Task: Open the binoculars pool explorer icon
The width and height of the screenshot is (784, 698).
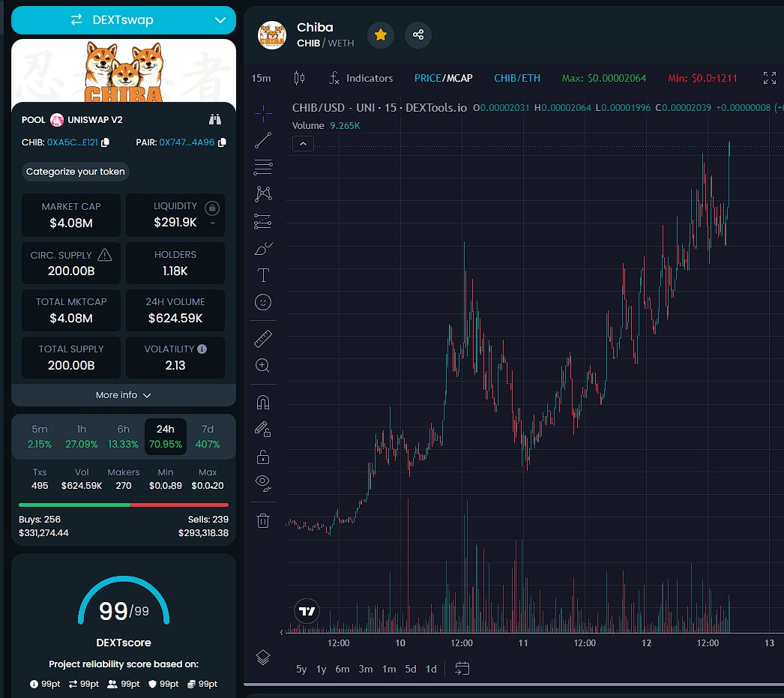Action: [x=215, y=119]
